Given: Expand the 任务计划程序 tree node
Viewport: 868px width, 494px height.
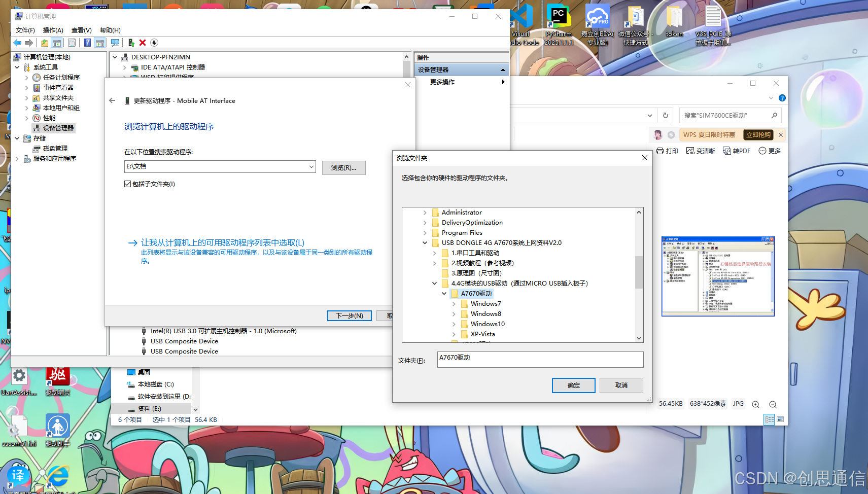Looking at the screenshot, I should click(27, 78).
